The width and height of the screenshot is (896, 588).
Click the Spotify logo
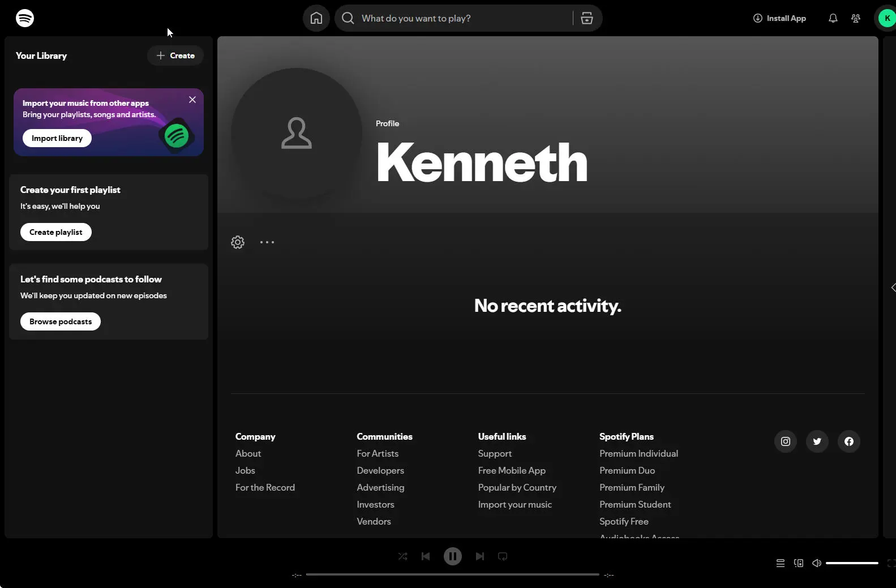25,18
